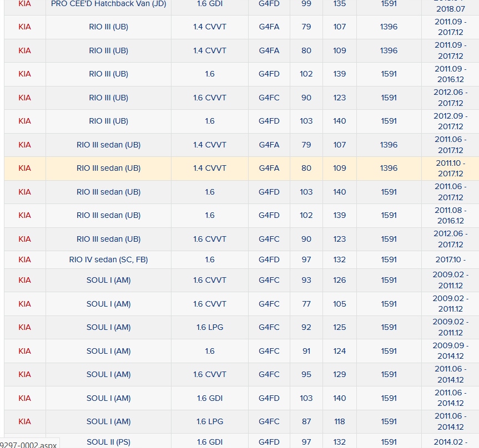479x448 pixels.
Task: Click SOUL I (AM) in the 77 kW row
Action: [108, 304]
